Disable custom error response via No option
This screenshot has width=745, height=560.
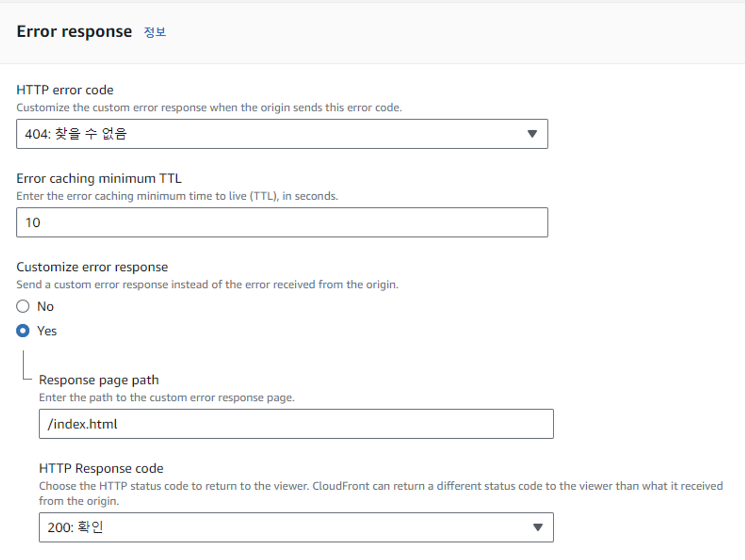(23, 306)
